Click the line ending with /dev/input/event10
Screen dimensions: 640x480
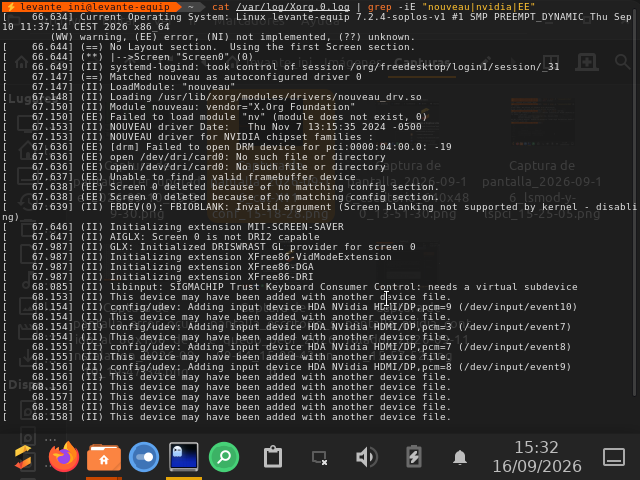pos(290,307)
